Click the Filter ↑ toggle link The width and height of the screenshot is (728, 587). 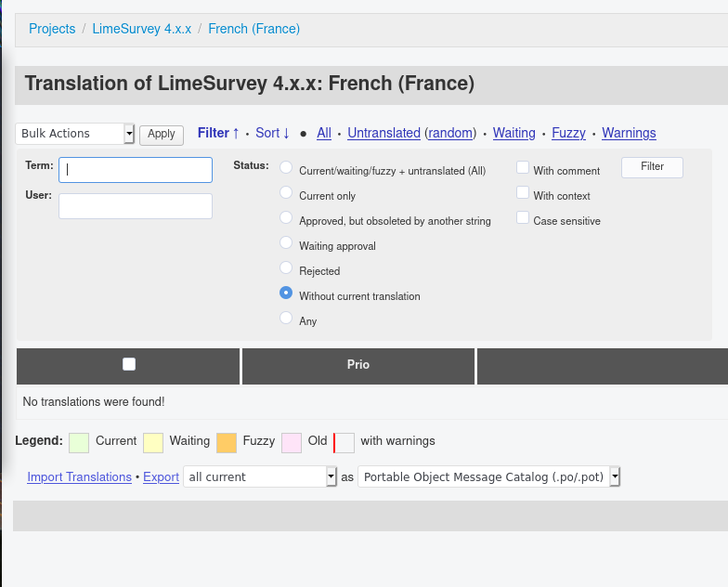point(218,133)
